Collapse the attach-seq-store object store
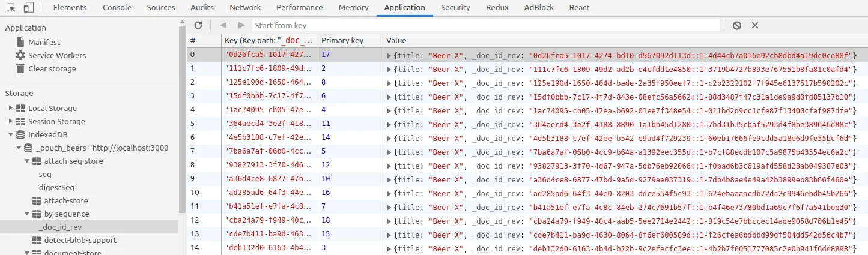 27,161
